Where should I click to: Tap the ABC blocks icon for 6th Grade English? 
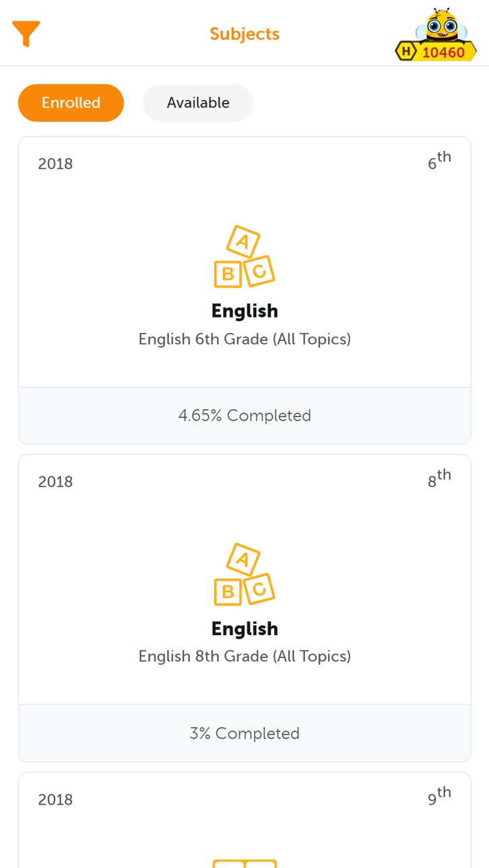coord(244,257)
